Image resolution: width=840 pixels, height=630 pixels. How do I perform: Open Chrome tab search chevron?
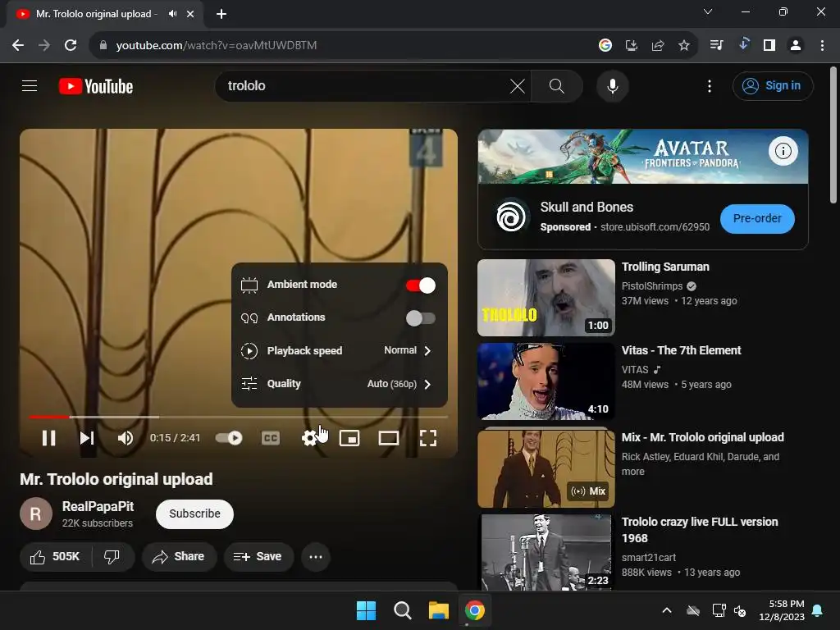[708, 11]
